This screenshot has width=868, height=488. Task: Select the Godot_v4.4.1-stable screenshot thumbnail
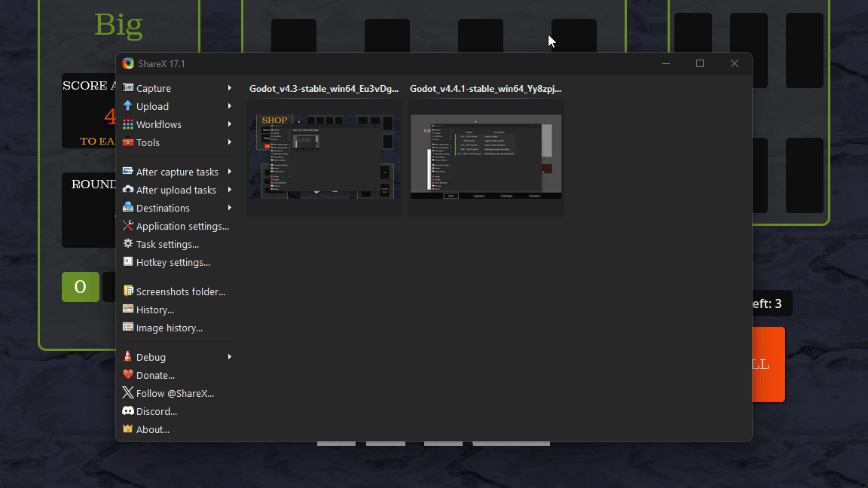[486, 157]
